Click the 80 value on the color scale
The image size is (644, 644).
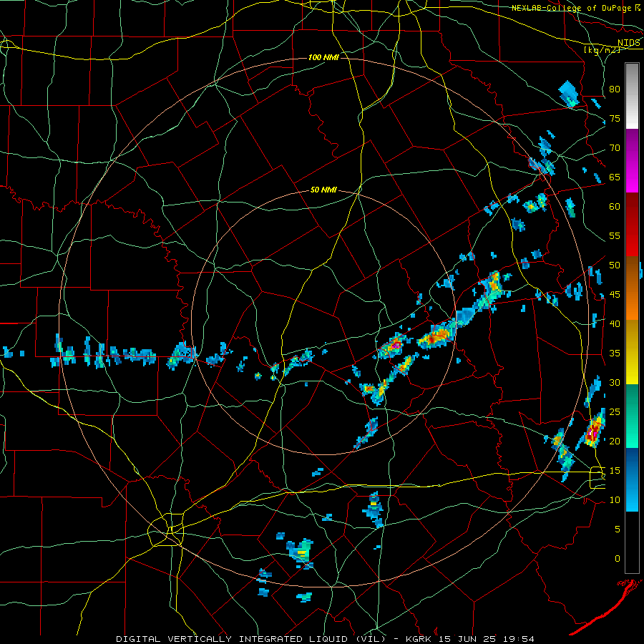[615, 89]
